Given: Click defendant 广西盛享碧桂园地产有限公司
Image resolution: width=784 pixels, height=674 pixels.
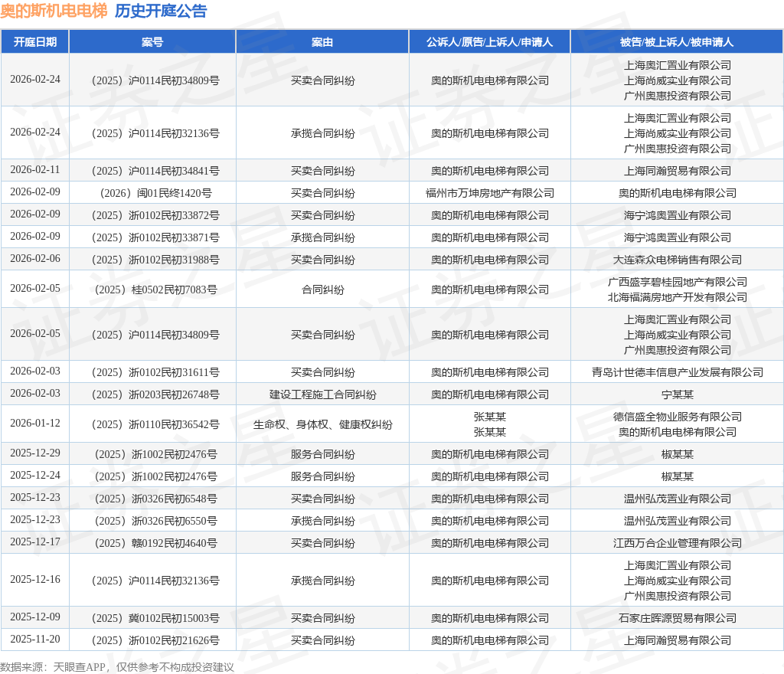Looking at the screenshot, I should click(x=677, y=282).
